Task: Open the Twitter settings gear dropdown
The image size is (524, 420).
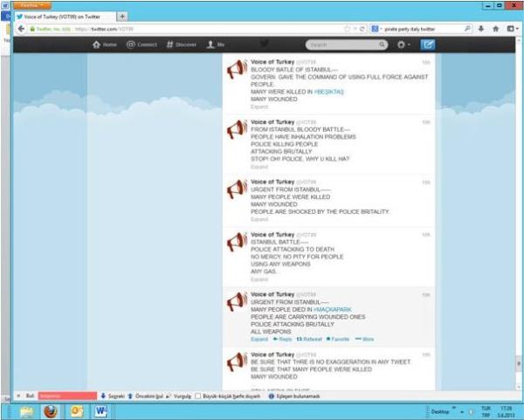Action: pyautogui.click(x=403, y=45)
